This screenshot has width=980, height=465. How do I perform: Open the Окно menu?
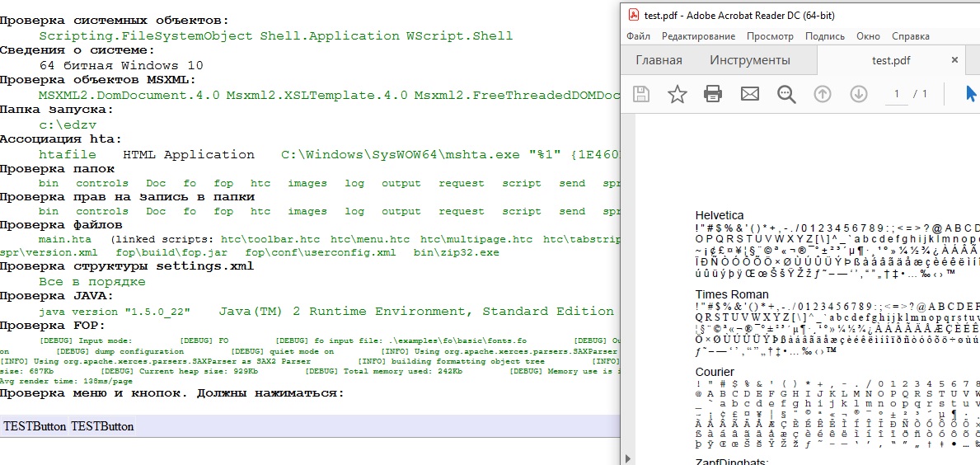[868, 37]
